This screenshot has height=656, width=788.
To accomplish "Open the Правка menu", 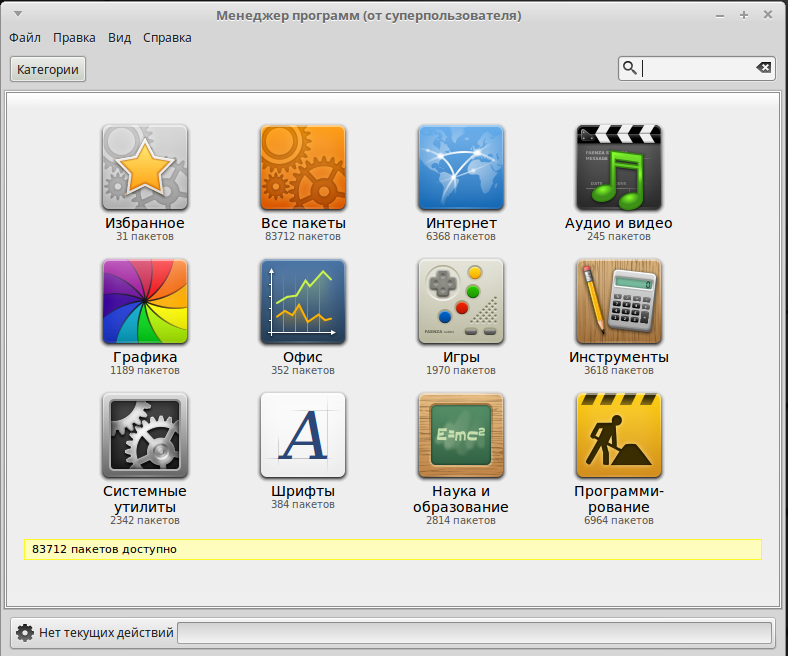I will click(74, 38).
